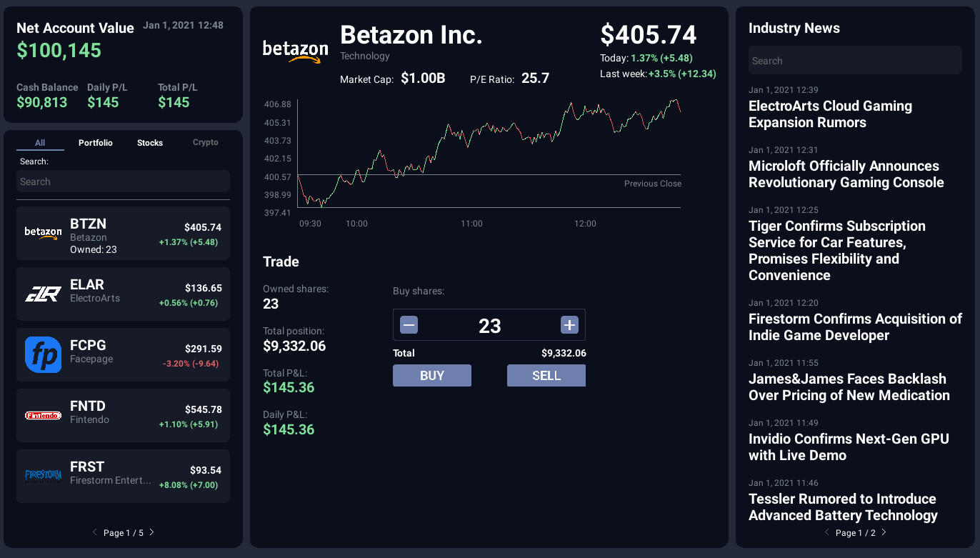The width and height of the screenshot is (980, 558).
Task: Click the SELL button in the Trade panel
Action: click(546, 375)
